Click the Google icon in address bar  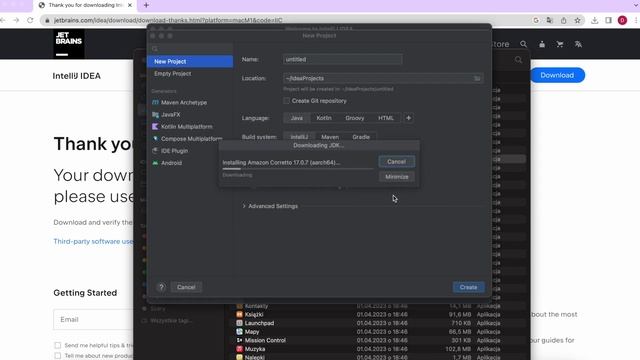click(536, 20)
